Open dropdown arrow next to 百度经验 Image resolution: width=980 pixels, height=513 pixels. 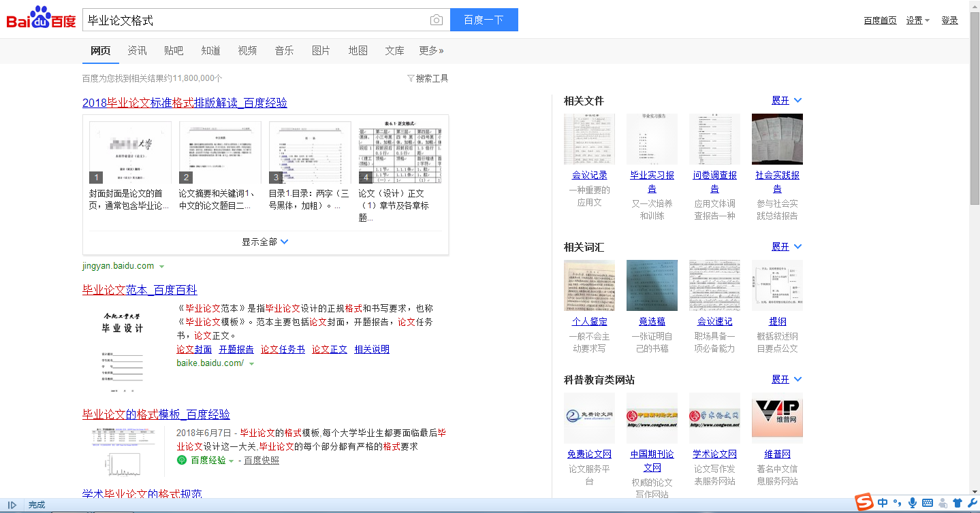pyautogui.click(x=231, y=461)
